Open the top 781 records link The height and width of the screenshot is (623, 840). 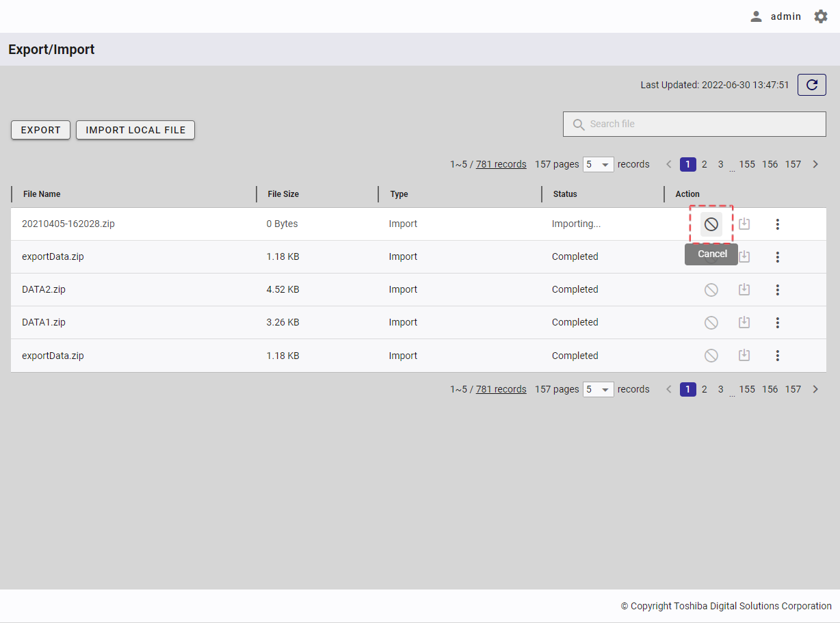pyautogui.click(x=501, y=164)
